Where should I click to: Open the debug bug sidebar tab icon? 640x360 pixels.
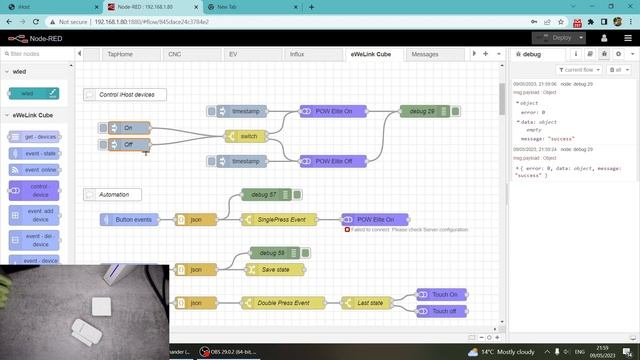pos(604,54)
